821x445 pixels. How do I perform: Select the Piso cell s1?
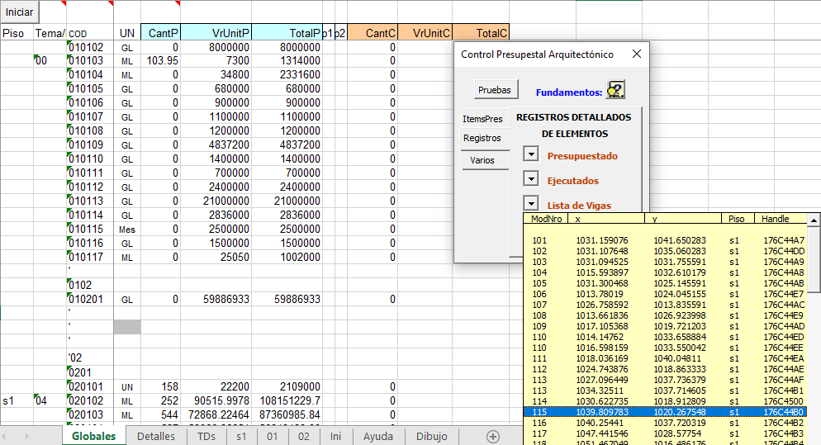click(x=17, y=400)
